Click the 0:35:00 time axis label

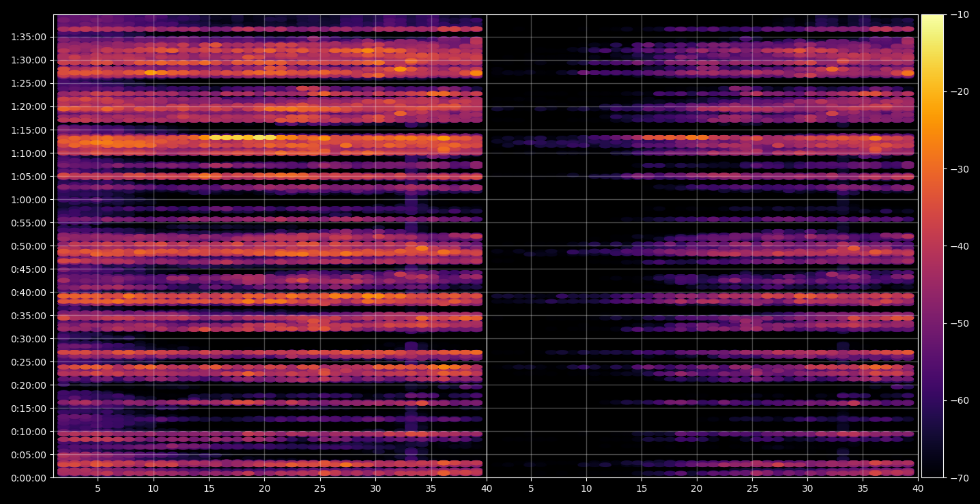pyautogui.click(x=29, y=315)
